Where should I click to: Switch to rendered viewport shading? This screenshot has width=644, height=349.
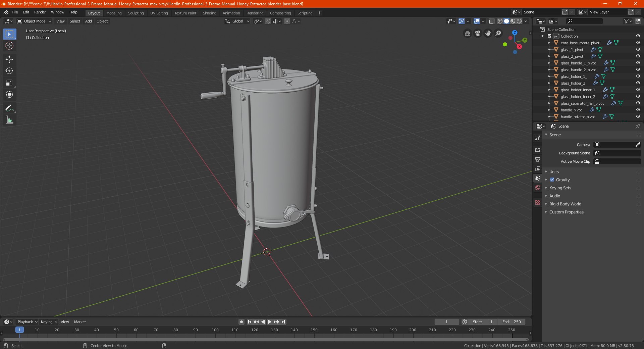[x=519, y=21]
